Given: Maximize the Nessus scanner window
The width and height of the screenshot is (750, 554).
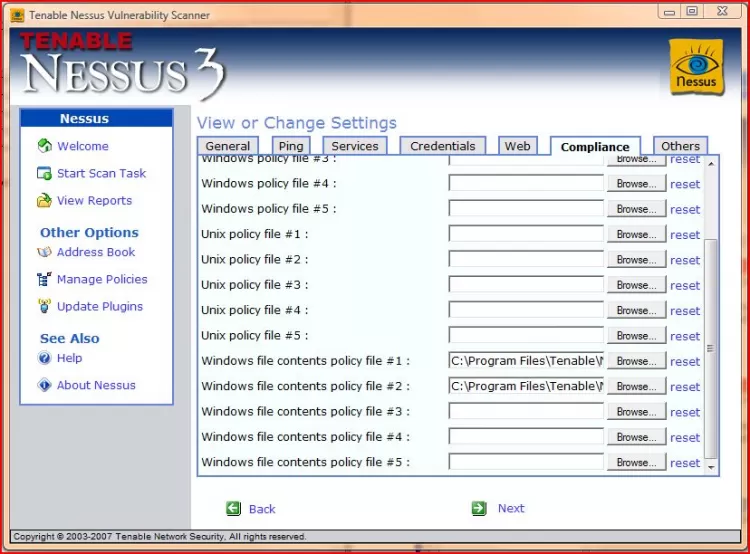Looking at the screenshot, I should tap(692, 11).
